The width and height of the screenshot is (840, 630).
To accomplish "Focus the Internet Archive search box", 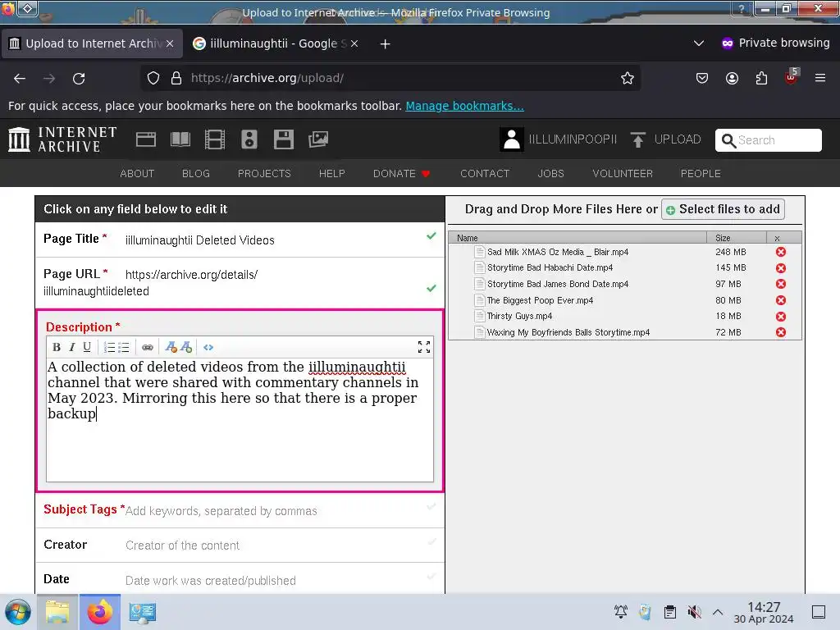I will [x=768, y=140].
